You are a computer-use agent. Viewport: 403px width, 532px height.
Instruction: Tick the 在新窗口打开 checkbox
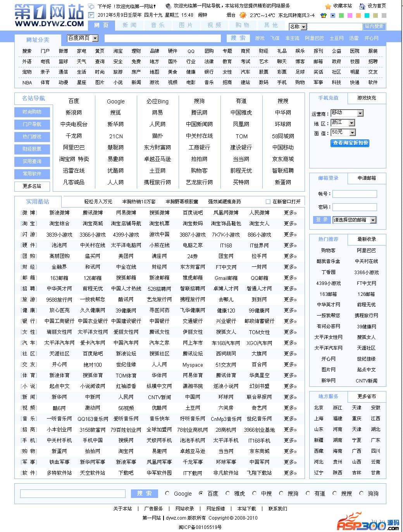click(268, 202)
